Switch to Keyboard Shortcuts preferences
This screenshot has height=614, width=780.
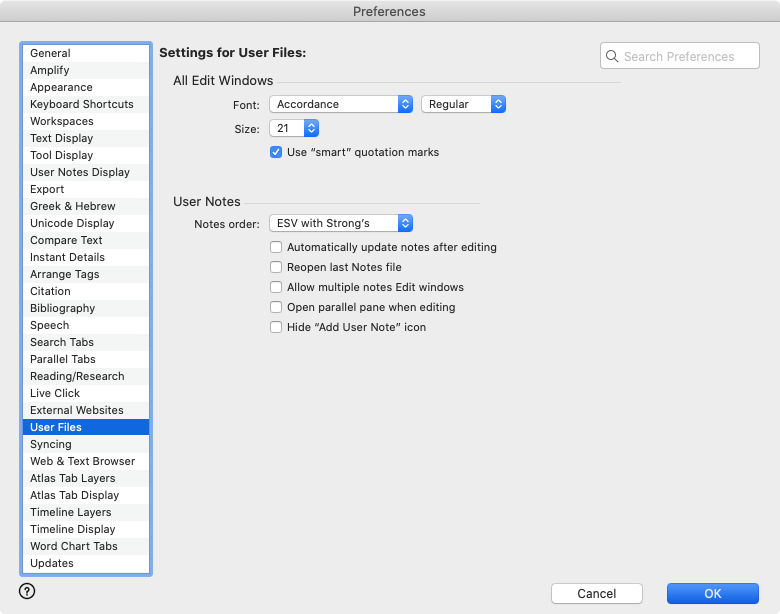pos(81,104)
